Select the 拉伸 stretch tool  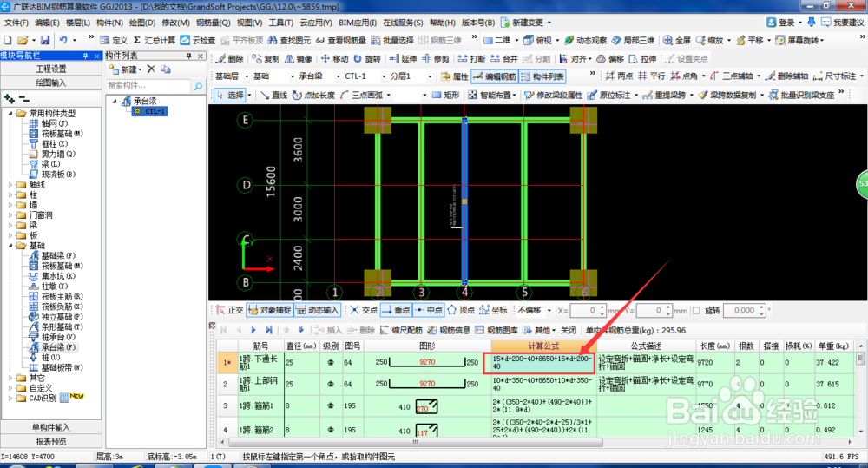pyautogui.click(x=642, y=59)
